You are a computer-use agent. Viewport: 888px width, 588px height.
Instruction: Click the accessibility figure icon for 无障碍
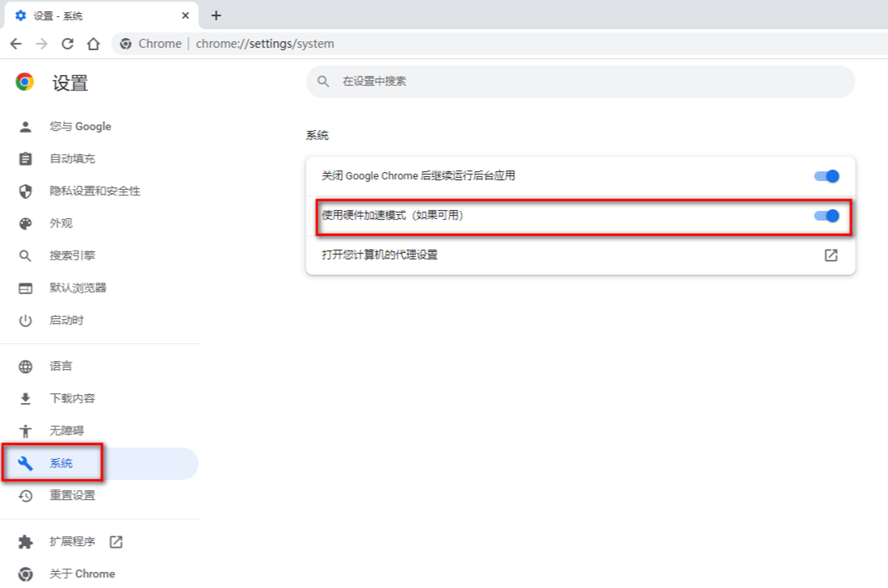tap(26, 431)
